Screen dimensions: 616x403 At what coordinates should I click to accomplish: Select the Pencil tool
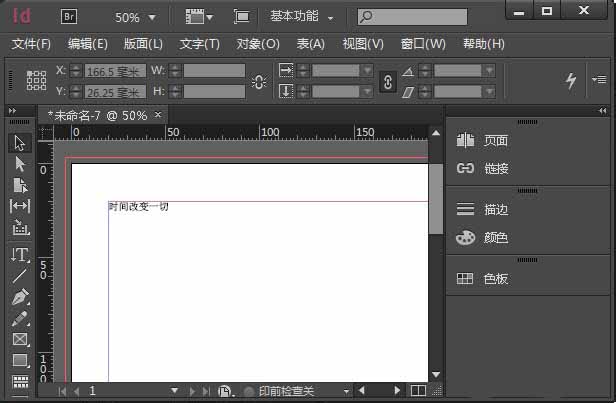point(20,319)
